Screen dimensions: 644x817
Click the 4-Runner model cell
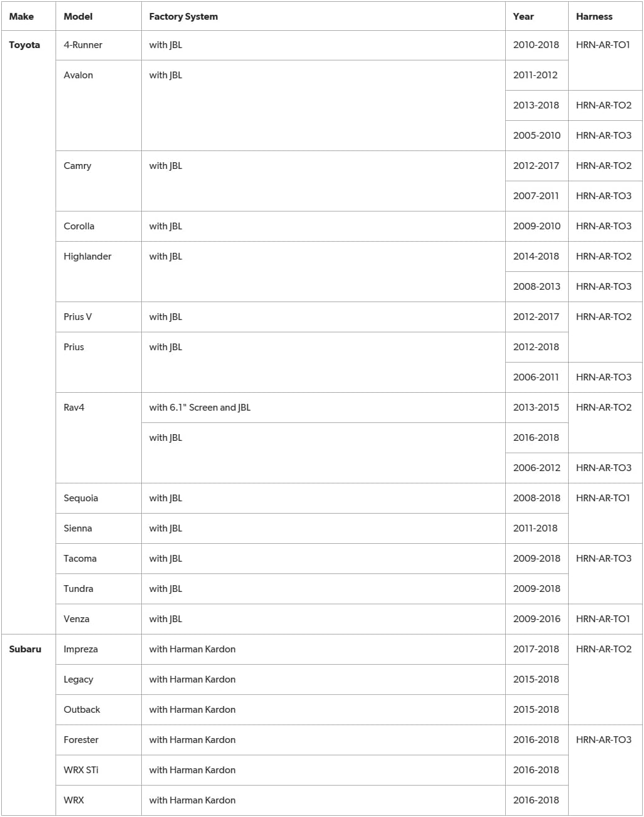click(x=83, y=45)
